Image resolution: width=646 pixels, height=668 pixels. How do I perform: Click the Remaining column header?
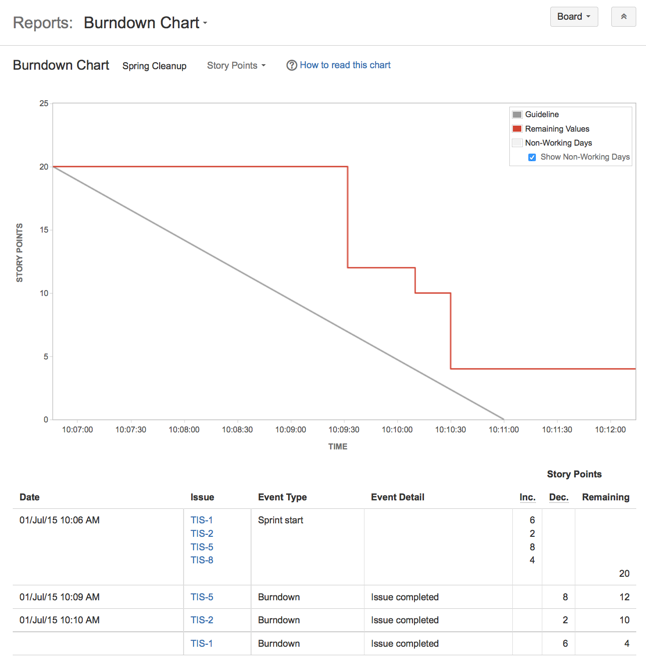605,497
